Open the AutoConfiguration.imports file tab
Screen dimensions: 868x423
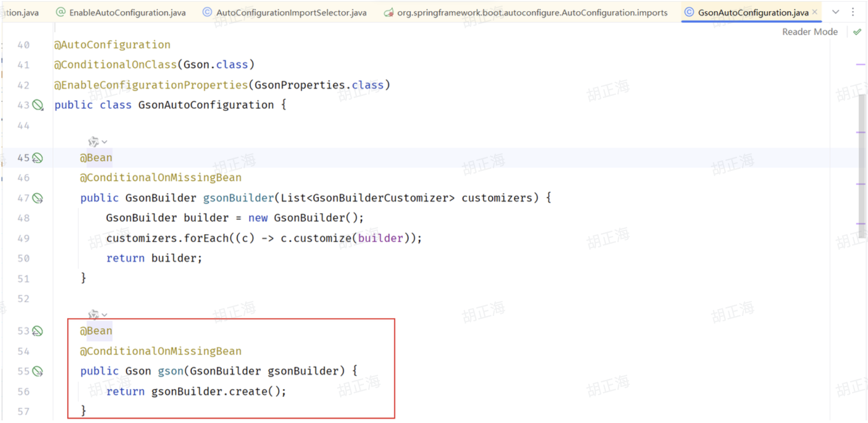[532, 13]
